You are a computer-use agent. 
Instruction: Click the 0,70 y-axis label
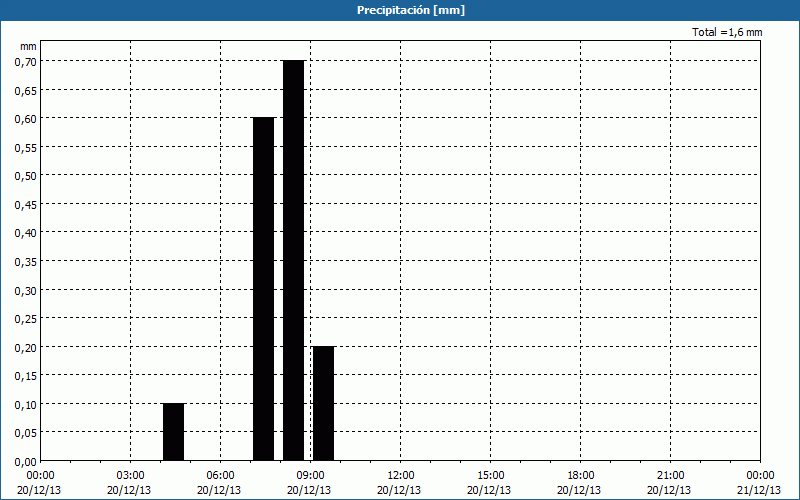tap(26, 62)
